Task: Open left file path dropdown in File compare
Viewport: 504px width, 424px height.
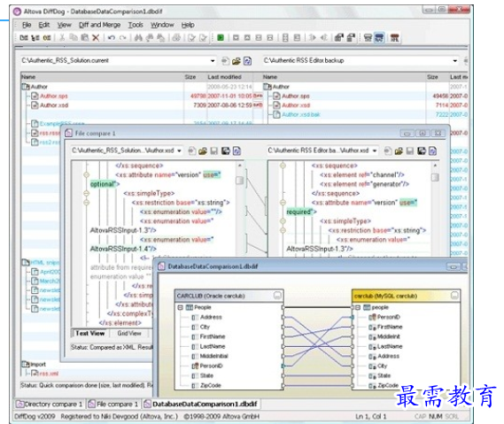Action: (179, 150)
